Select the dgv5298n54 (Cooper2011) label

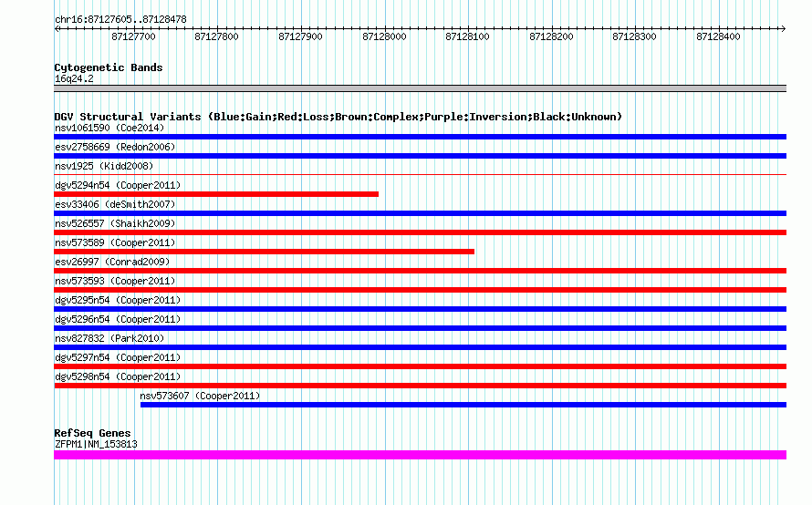pyautogui.click(x=118, y=376)
